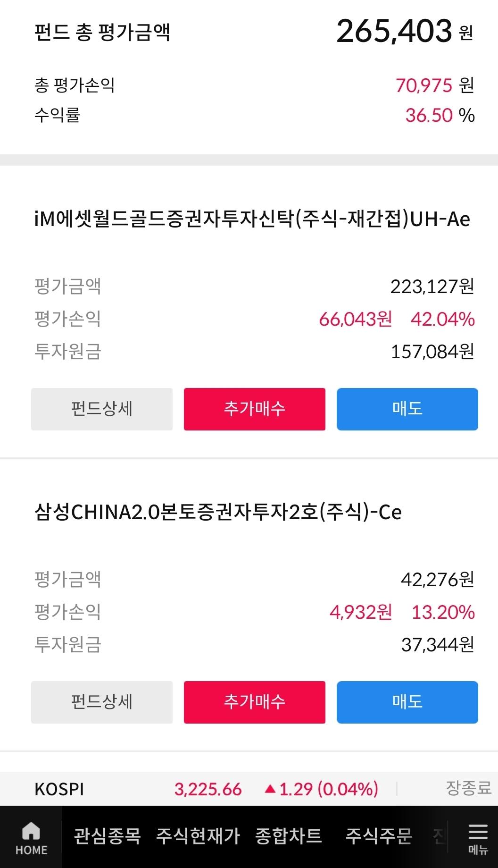This screenshot has width=498, height=868.
Task: Tap the KOSPI label in ticker bar
Action: pos(59,789)
